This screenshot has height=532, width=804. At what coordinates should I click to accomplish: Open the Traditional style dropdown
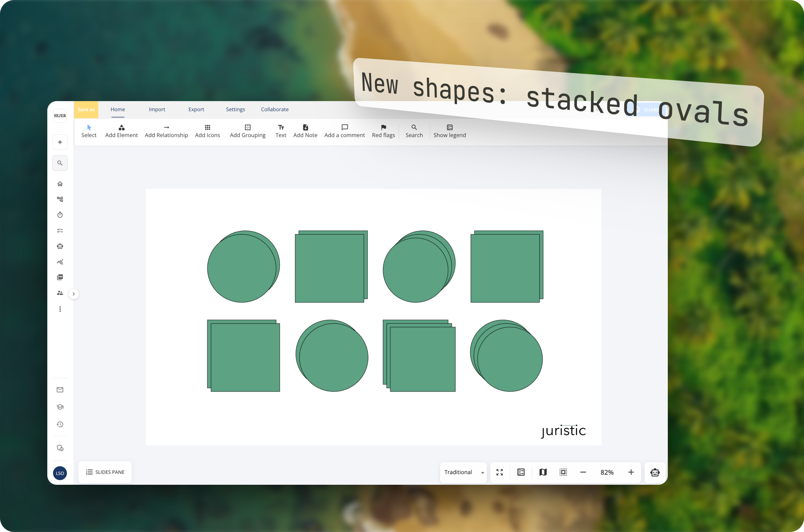pos(463,472)
